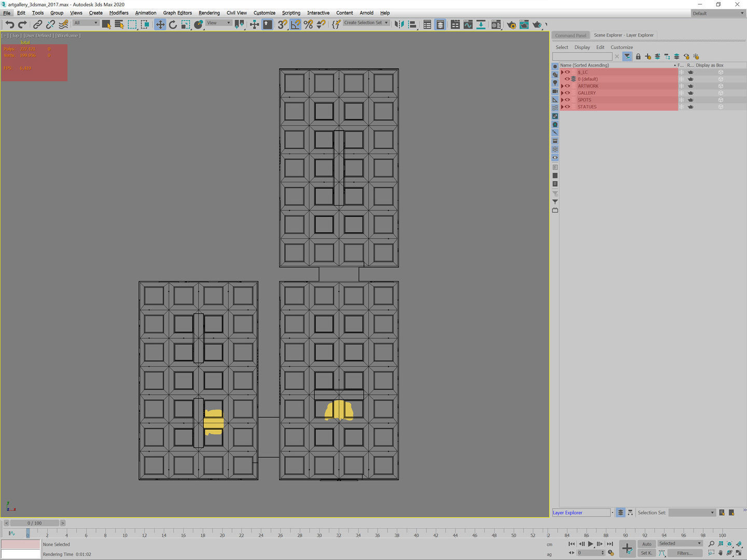747x560 pixels.
Task: Toggle the Angle Snap button
Action: pyautogui.click(x=295, y=24)
